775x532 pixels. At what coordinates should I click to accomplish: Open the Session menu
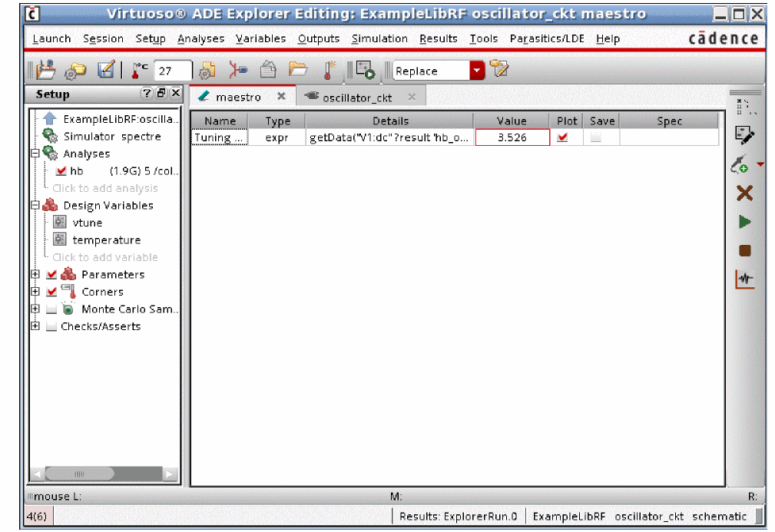[103, 38]
